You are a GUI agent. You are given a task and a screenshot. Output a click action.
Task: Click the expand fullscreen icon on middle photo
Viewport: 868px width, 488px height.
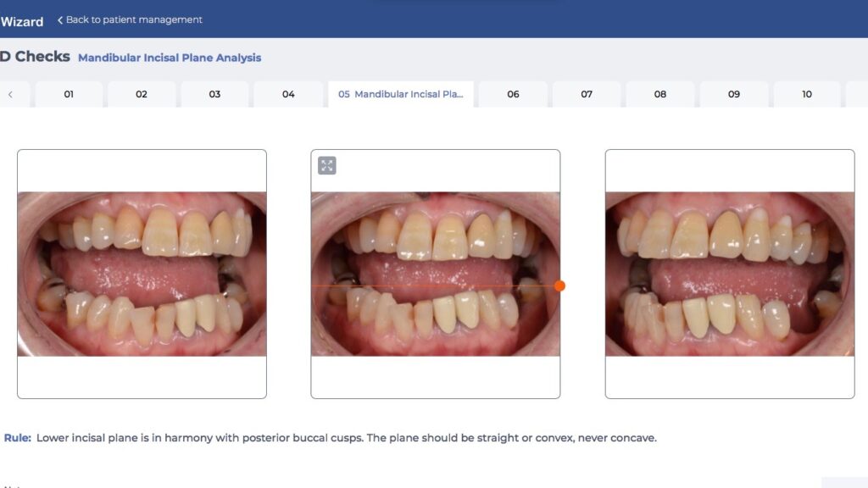327,165
